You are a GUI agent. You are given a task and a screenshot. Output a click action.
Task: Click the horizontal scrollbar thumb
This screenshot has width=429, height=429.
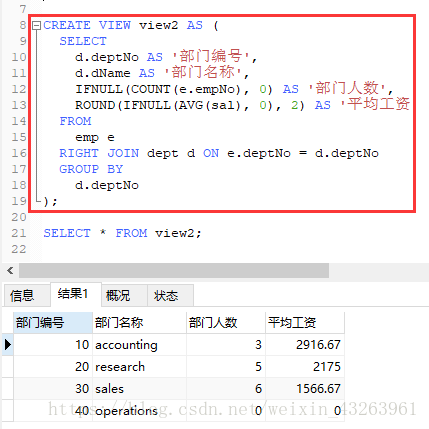coord(174,270)
